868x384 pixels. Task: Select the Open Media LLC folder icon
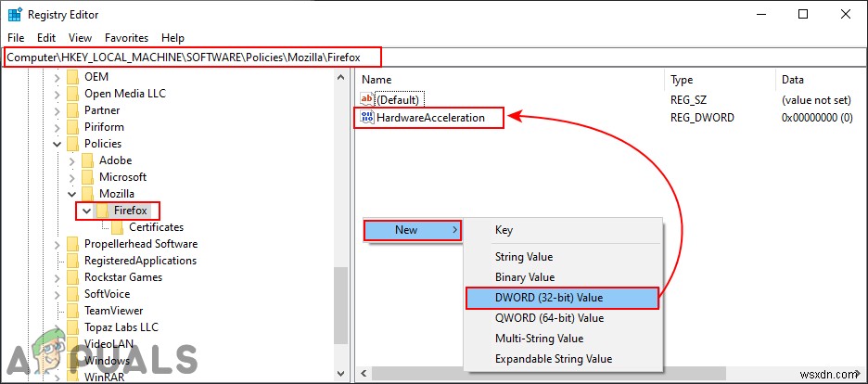72,94
